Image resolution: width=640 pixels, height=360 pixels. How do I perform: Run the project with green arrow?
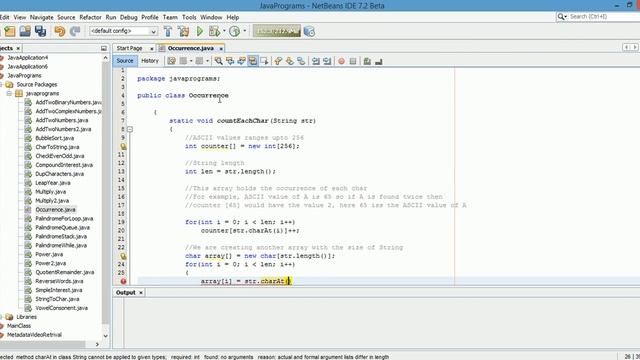[x=200, y=31]
